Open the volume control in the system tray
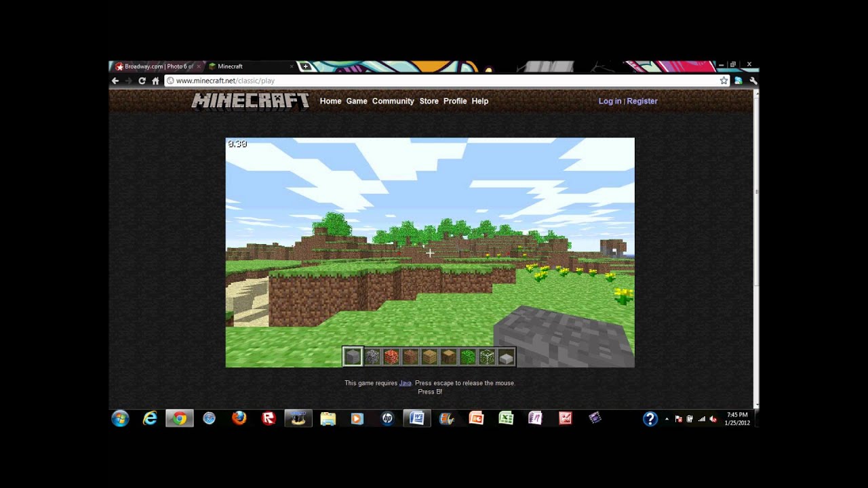868x488 pixels. point(713,419)
